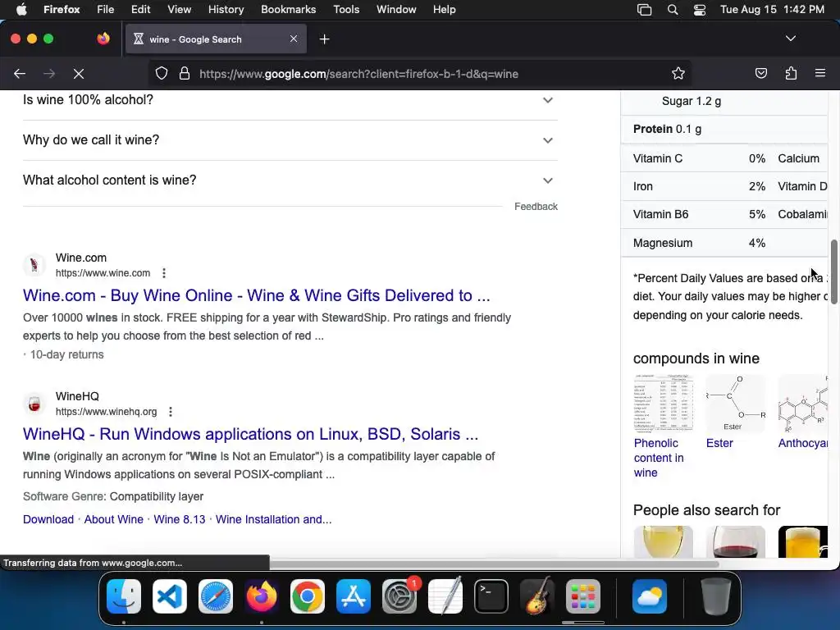The image size is (840, 630).
Task: Open Wine.com - Buy Wine Online result
Action: [256, 295]
